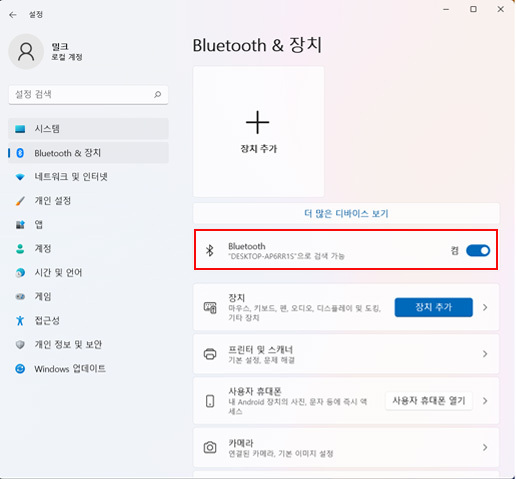This screenshot has height=479, width=516.
Task: Click the 개인 설정 paintbrush icon
Action: pyautogui.click(x=20, y=201)
